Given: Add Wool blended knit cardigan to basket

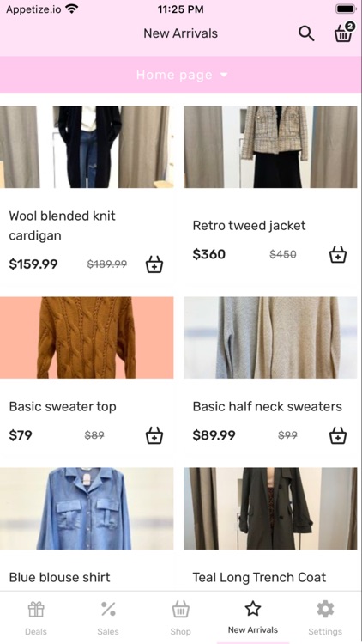Looking at the screenshot, I should (154, 264).
